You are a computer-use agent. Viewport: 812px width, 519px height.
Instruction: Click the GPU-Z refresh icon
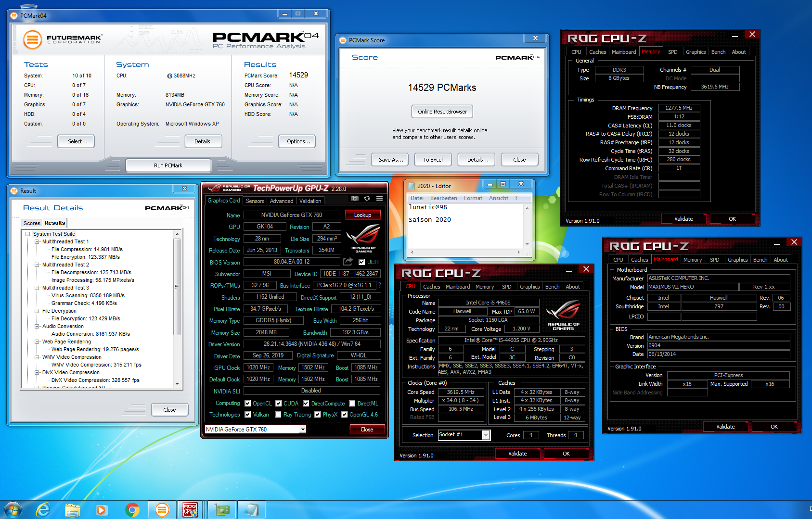(x=367, y=198)
